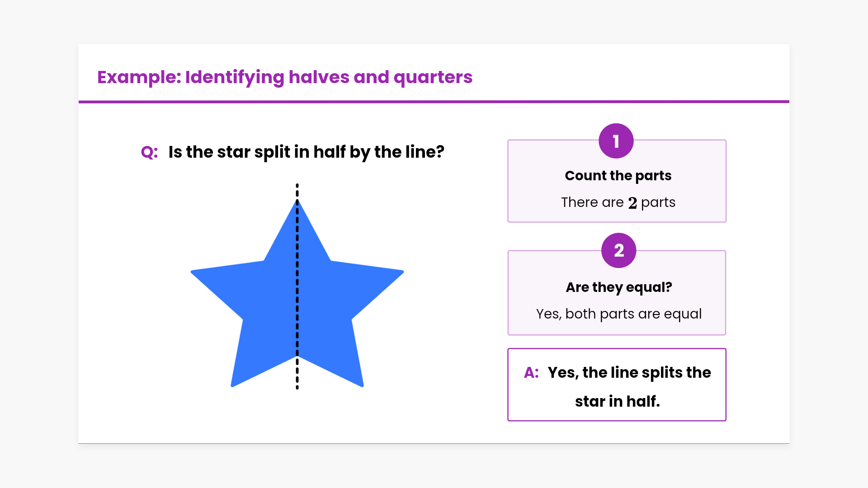Select "Yes, both parts are equal" text
Screen dimensions: 868x488
coord(618,314)
